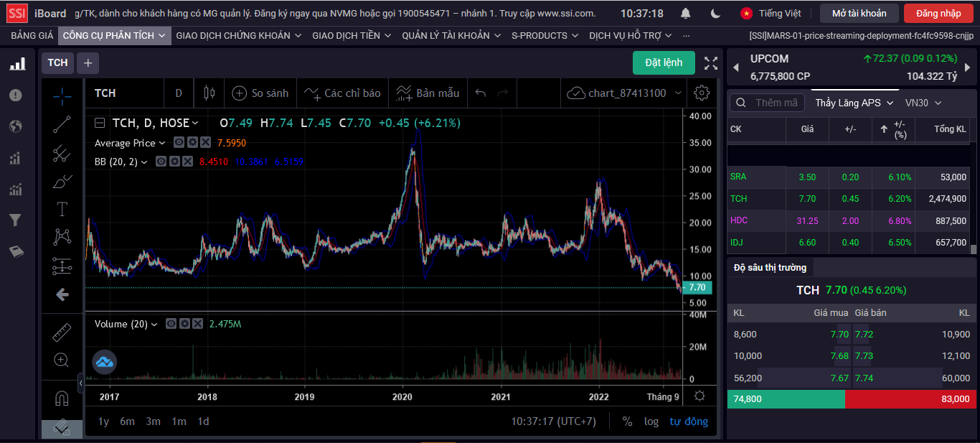
Task: Select the zoom in tool
Action: [x=62, y=360]
